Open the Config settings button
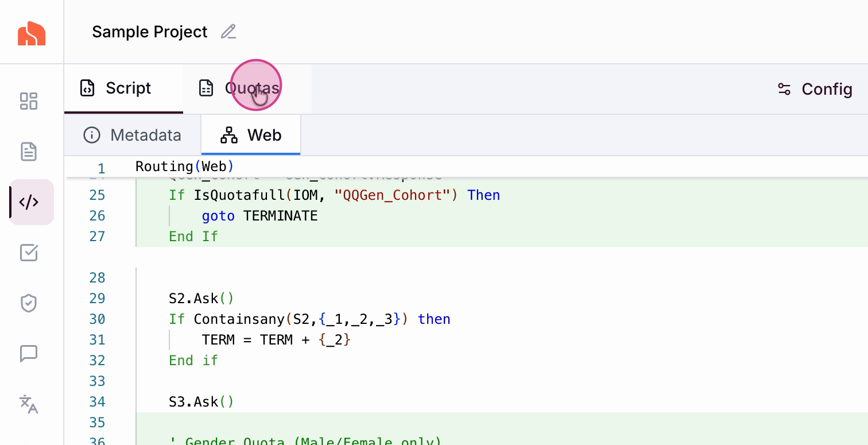 pos(814,89)
